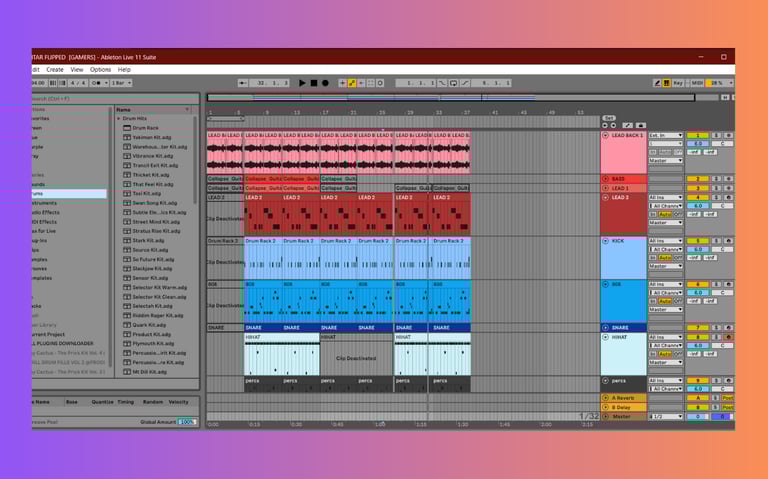Click the Next Locator arrow
This screenshot has width=768, height=479.
(x=613, y=125)
